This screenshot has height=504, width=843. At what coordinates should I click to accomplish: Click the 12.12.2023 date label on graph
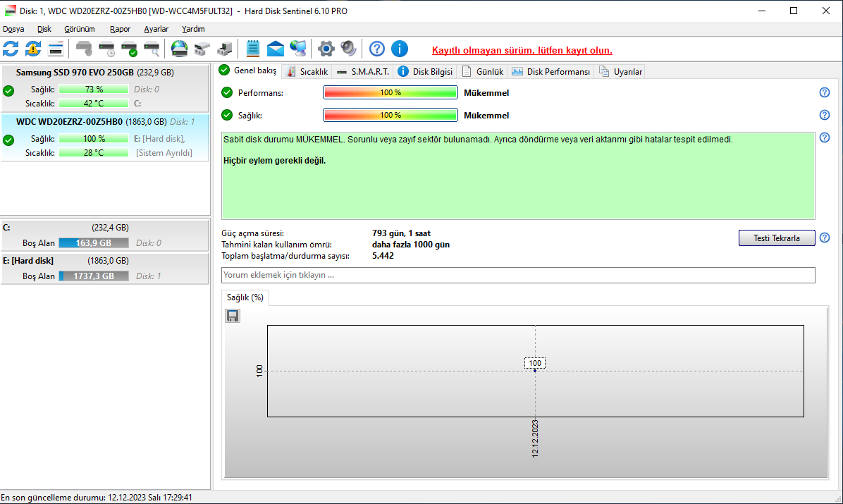(535, 438)
